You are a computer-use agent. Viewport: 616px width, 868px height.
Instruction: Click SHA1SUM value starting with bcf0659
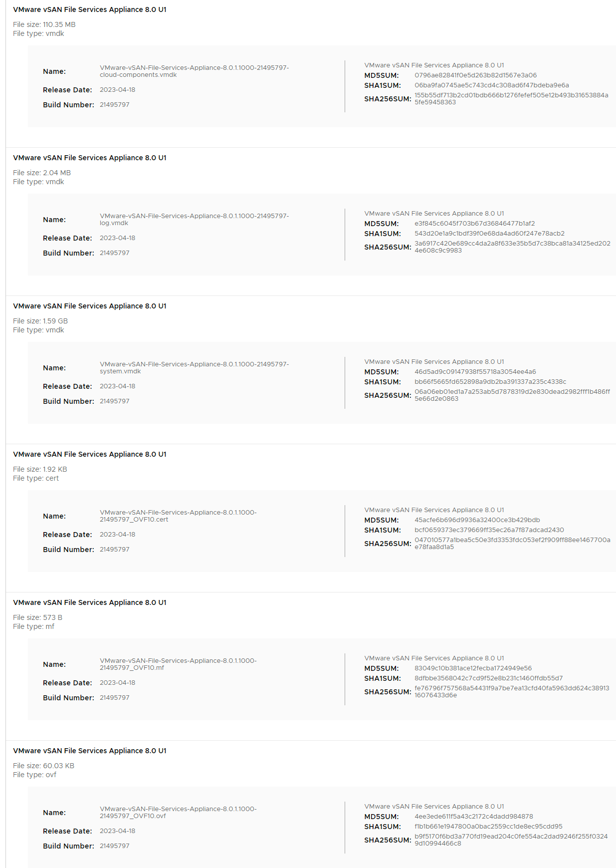click(489, 530)
